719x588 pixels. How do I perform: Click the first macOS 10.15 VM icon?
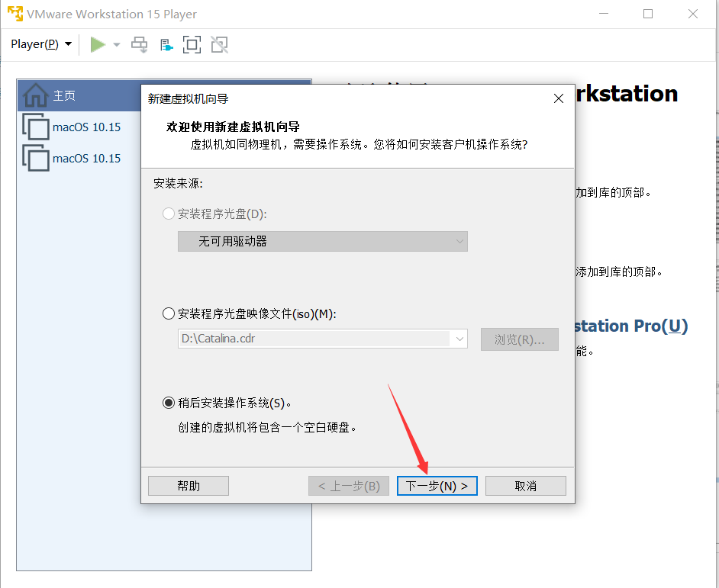(x=36, y=127)
